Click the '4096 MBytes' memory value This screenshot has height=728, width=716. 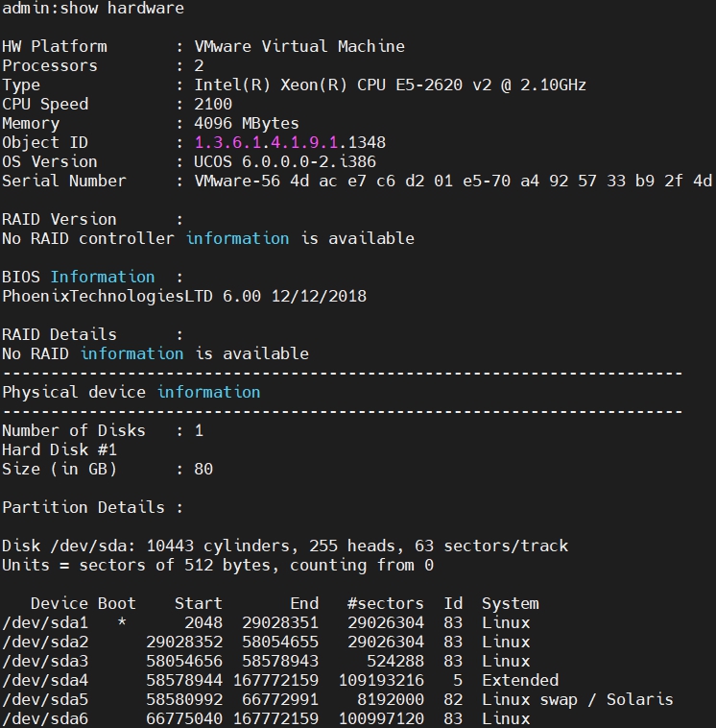[247, 123]
